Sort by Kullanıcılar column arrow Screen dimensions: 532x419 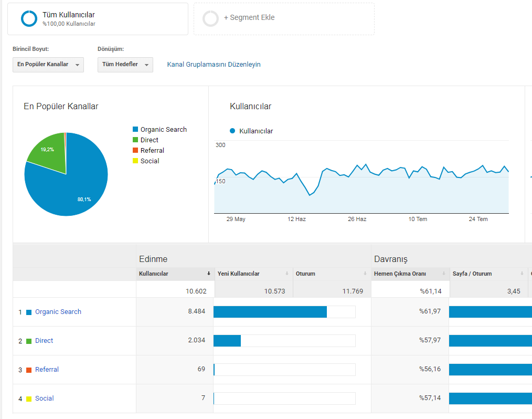tap(209, 274)
